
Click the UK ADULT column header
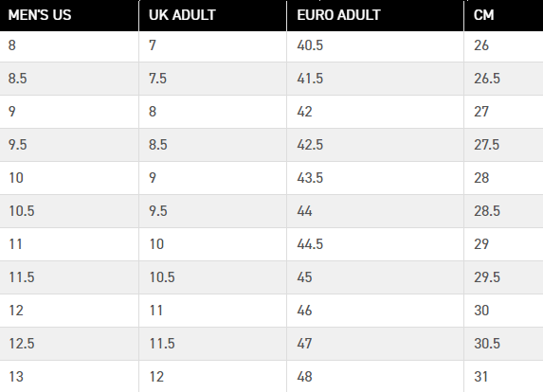pyautogui.click(x=212, y=15)
